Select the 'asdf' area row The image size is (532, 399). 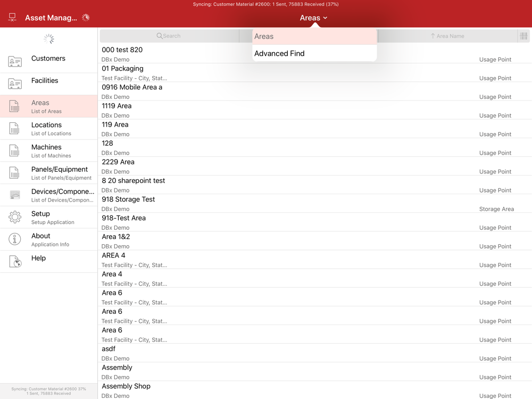[x=314, y=353]
